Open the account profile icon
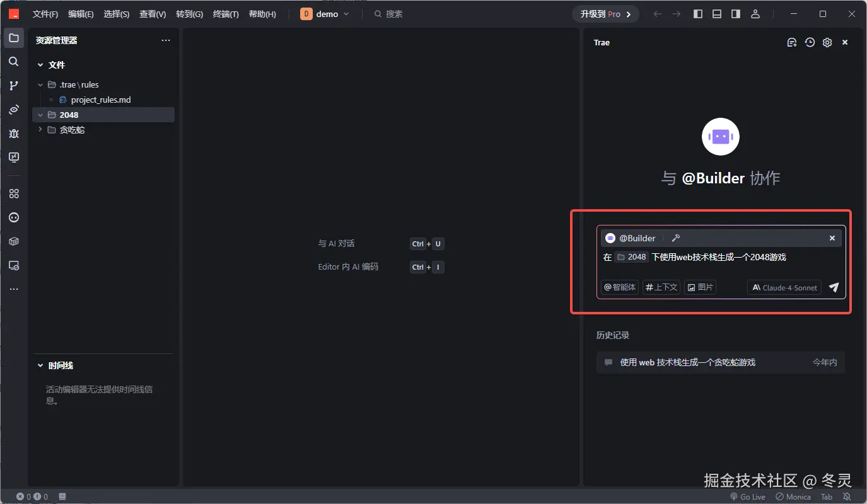This screenshot has width=867, height=504. click(x=755, y=14)
